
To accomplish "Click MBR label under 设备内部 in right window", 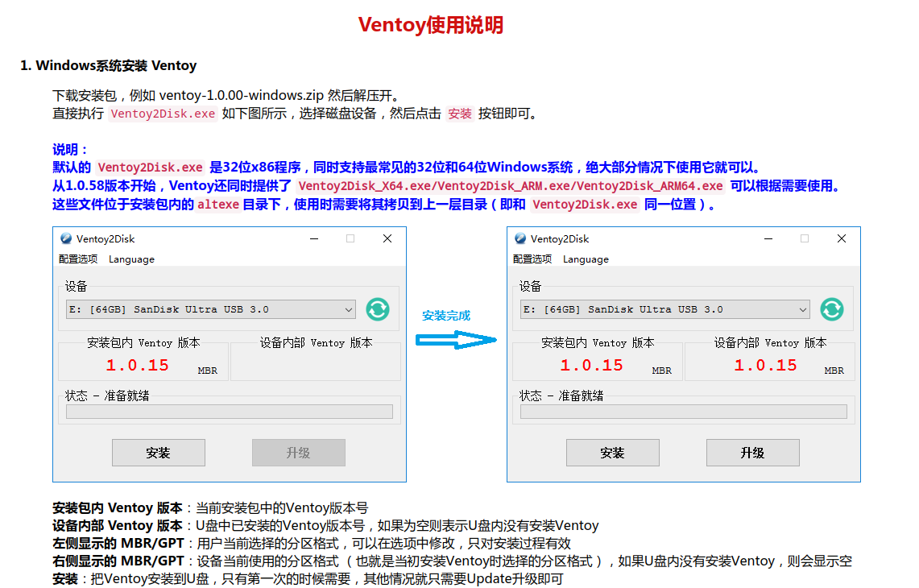I will coord(834,371).
